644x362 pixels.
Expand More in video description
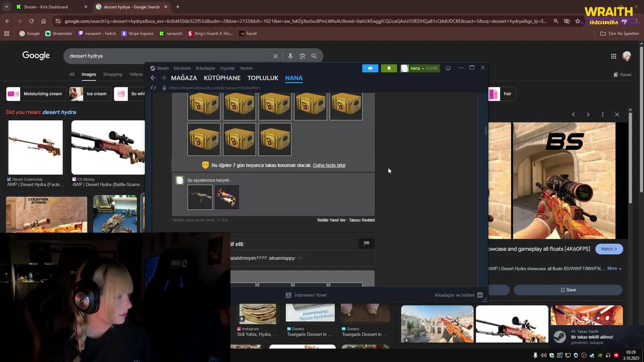614,268
